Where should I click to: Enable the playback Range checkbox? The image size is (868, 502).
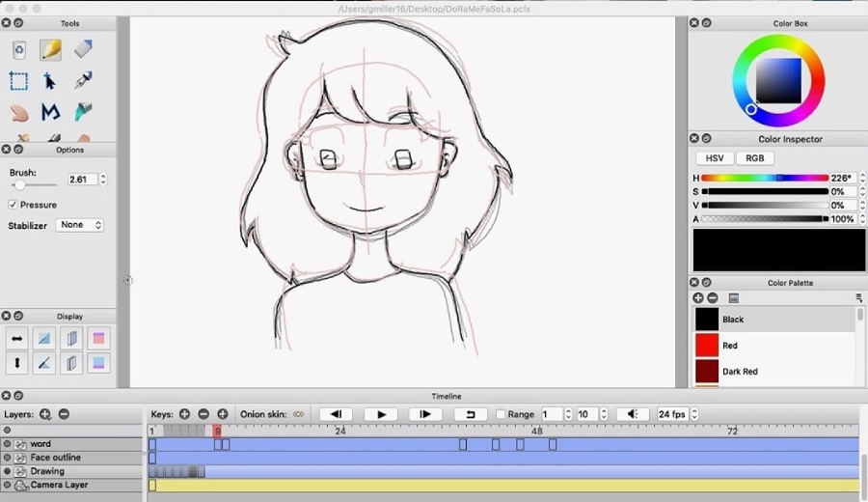(x=500, y=414)
